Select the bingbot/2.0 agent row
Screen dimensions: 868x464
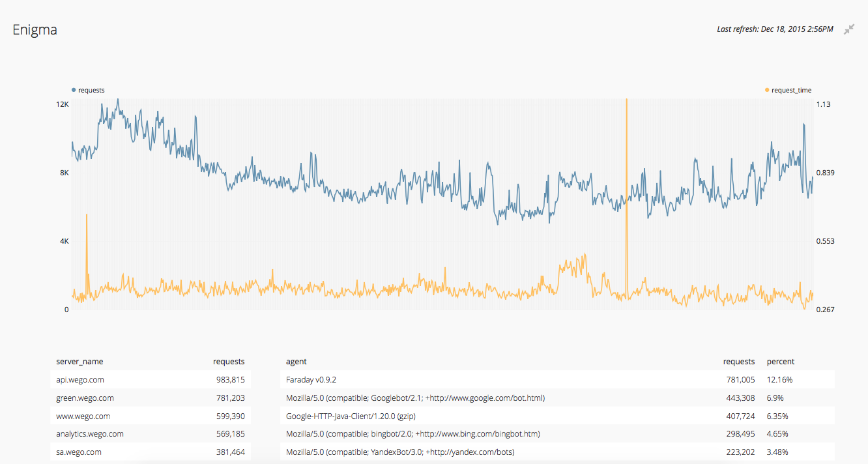(557, 433)
